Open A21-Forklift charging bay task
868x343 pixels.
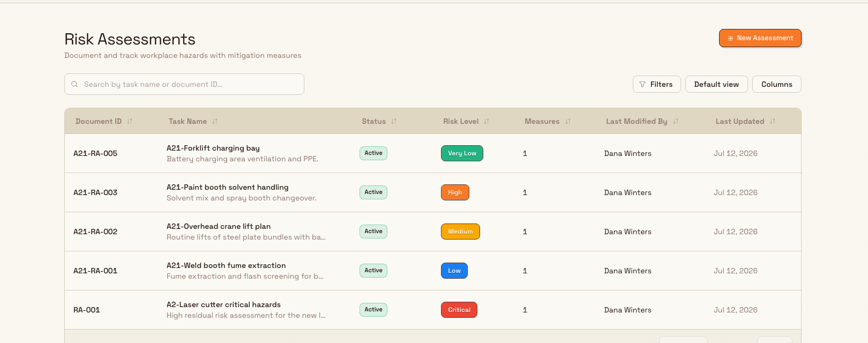213,148
